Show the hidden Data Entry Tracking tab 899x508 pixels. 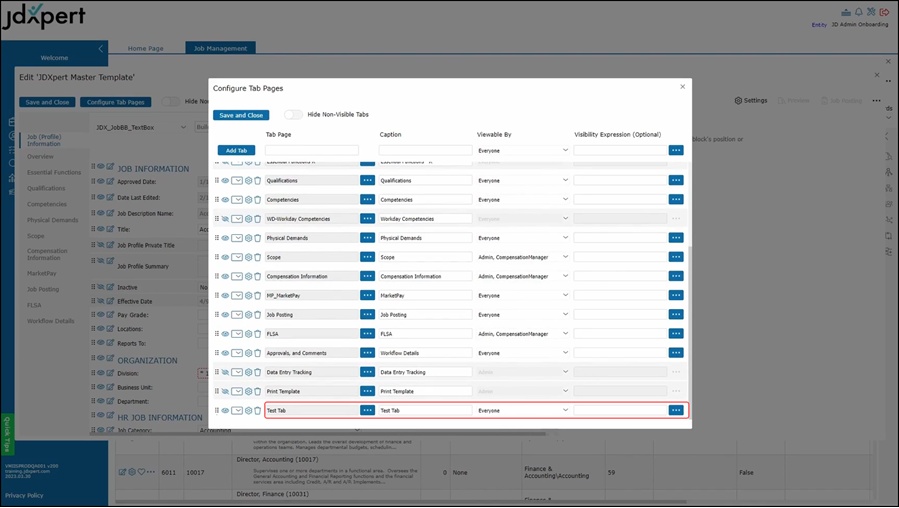(226, 372)
